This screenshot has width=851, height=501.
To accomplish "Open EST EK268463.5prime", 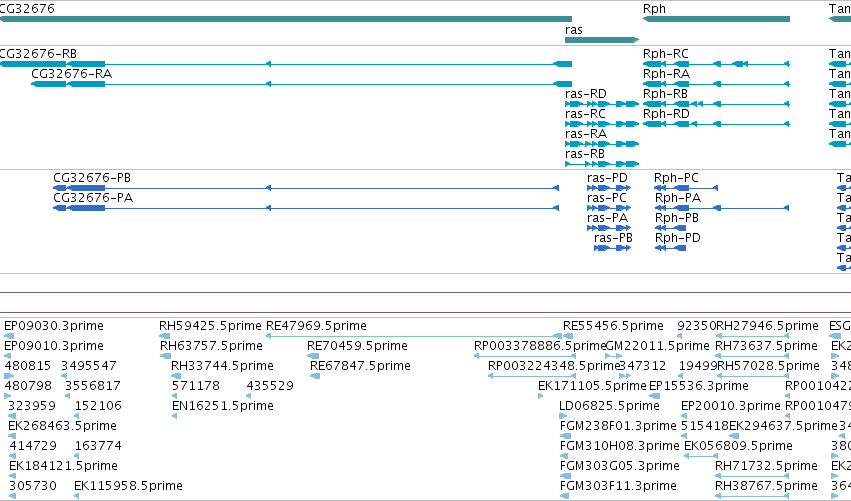I will pyautogui.click(x=62, y=426).
